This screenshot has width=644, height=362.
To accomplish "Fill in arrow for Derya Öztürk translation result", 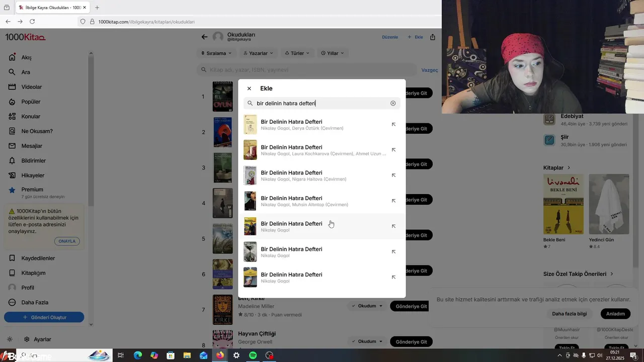I will [393, 124].
